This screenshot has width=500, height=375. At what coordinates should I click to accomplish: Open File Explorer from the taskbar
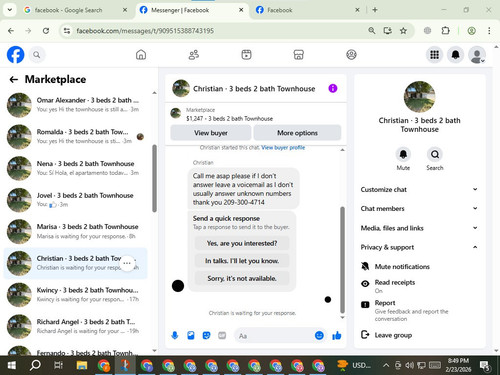click(x=82, y=365)
